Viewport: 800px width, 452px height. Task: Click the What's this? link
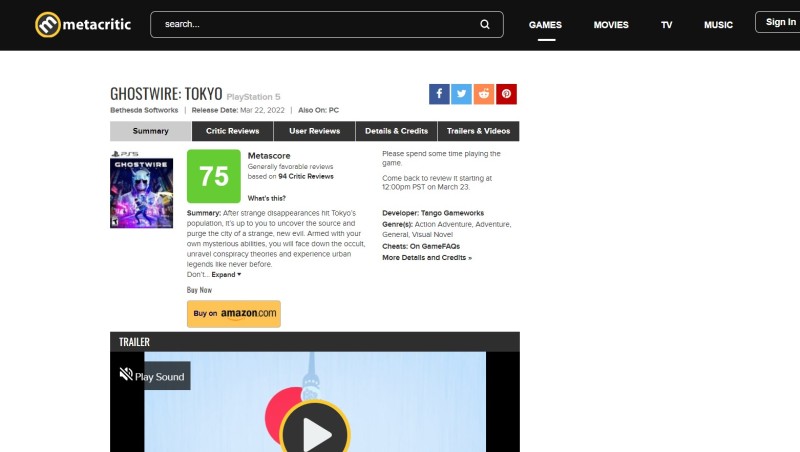click(266, 198)
